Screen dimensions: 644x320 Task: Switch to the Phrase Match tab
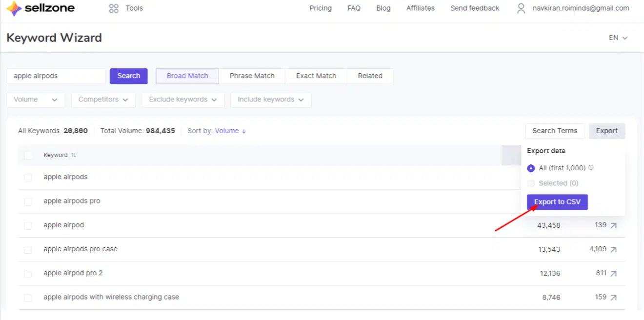pos(252,76)
